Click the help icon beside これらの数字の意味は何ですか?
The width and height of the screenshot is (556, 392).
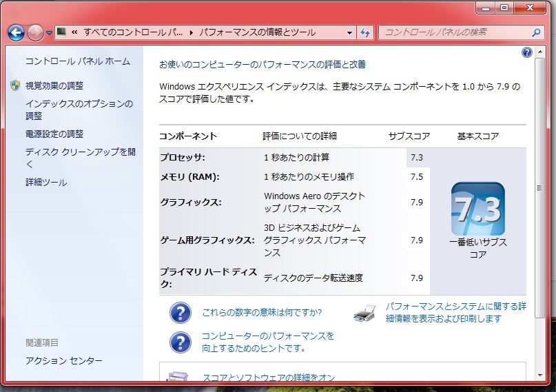coord(181,313)
